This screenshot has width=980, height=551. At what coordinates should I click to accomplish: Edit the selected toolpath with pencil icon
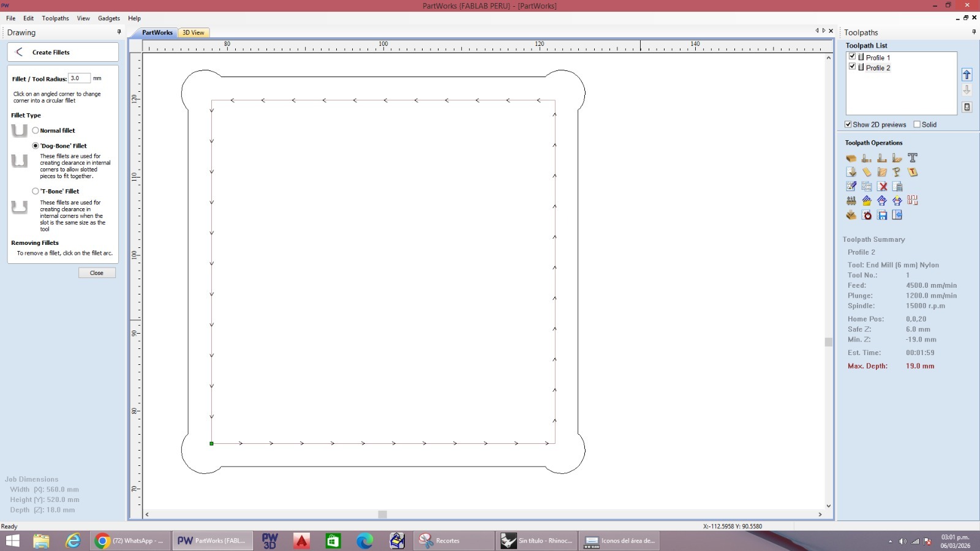point(851,186)
